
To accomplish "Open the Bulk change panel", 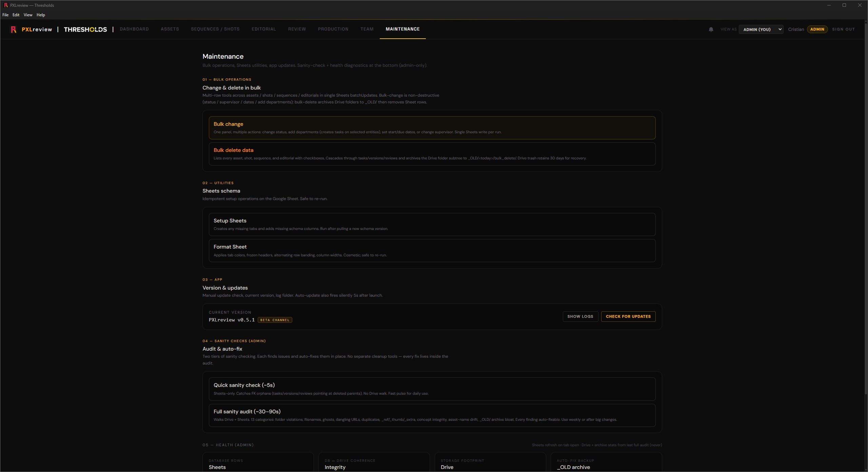I will (432, 128).
